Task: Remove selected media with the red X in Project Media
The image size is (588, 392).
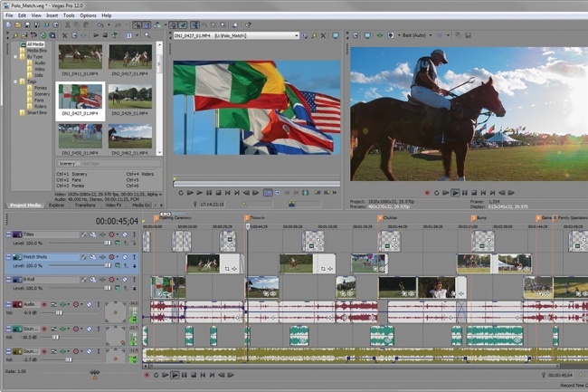Action: 64,35
